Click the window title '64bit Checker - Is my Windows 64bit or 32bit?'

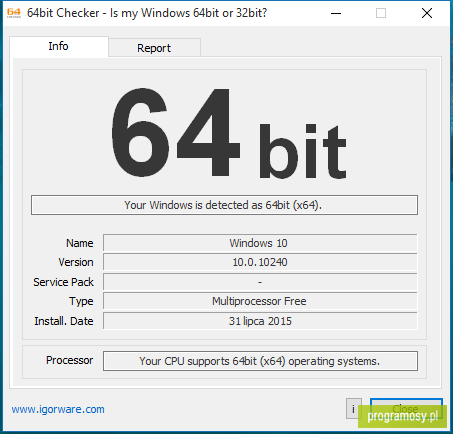click(147, 13)
